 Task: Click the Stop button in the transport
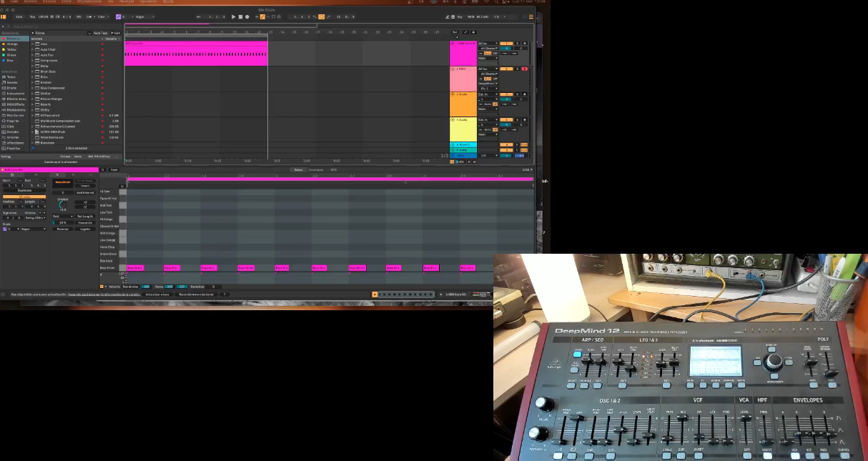(x=240, y=16)
